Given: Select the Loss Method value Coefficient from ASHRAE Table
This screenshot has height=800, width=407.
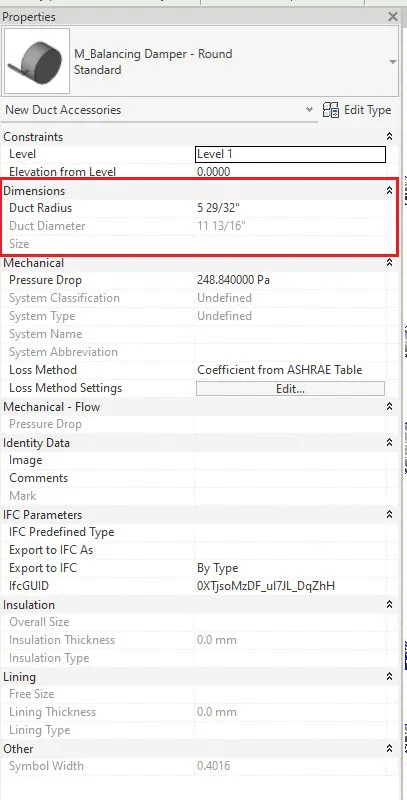Looking at the screenshot, I should [279, 370].
